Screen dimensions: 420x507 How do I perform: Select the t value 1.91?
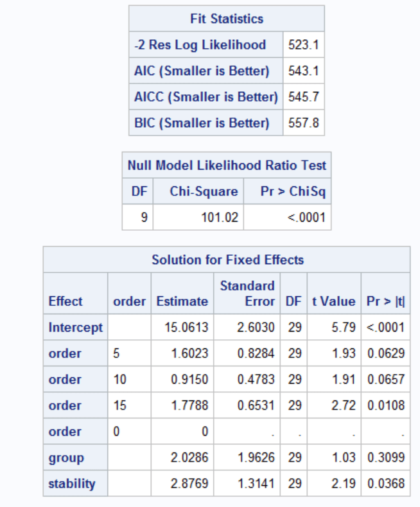point(344,379)
